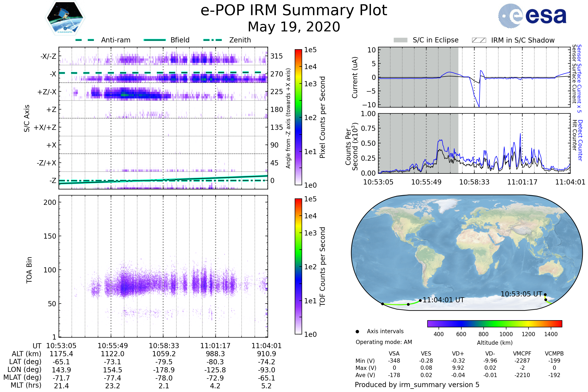
Task: Click the Operating mode: AM label
Action: pyautogui.click(x=384, y=342)
